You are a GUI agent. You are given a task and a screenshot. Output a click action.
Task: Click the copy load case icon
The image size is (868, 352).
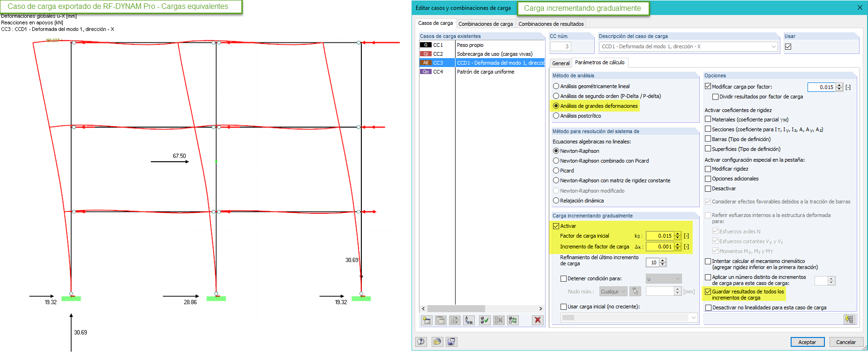click(441, 320)
